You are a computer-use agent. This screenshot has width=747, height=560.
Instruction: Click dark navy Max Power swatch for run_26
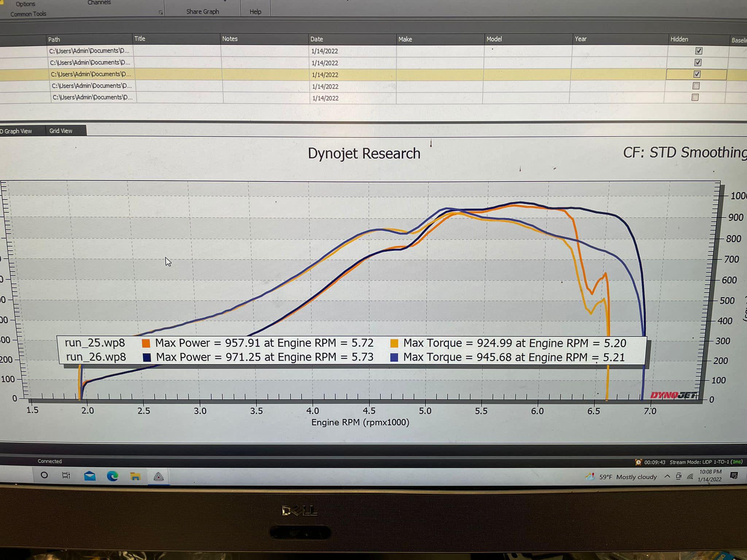click(x=147, y=357)
